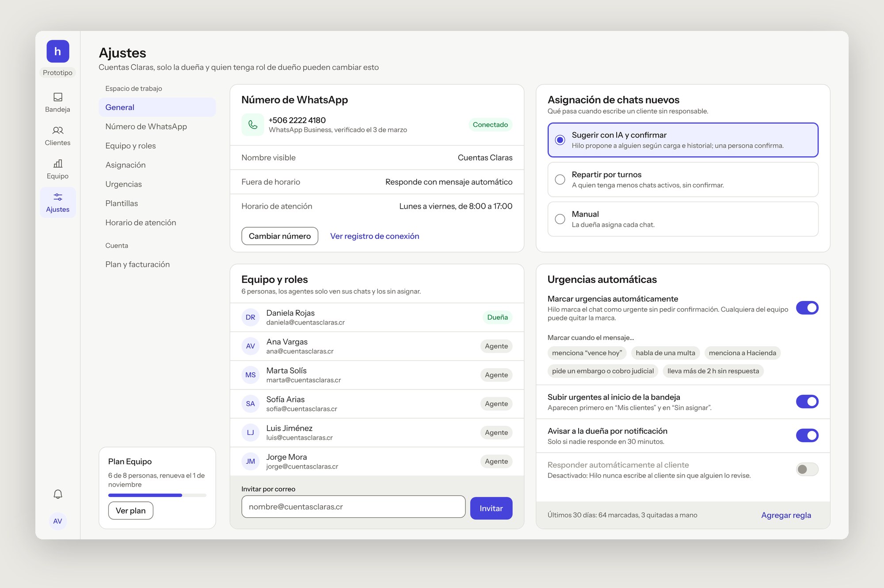Focus the 'Invitar por correo' email field
Image resolution: width=884 pixels, height=588 pixels.
tap(353, 507)
